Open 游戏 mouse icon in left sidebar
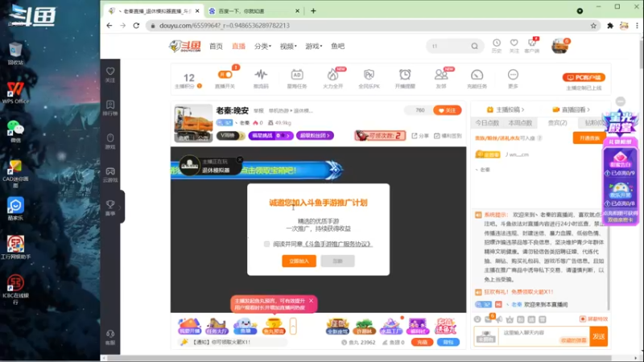Screen dimensions: 644x362 (x=110, y=142)
